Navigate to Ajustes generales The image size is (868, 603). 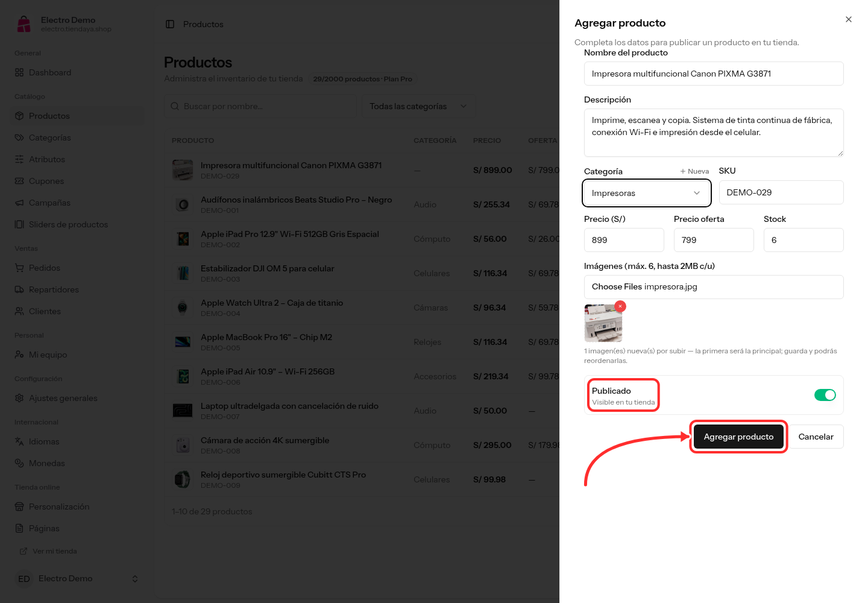click(77, 398)
